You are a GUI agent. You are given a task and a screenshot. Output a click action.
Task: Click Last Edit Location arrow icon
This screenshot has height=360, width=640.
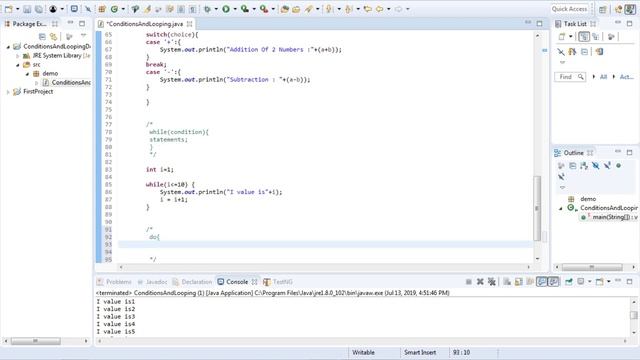(368, 9)
